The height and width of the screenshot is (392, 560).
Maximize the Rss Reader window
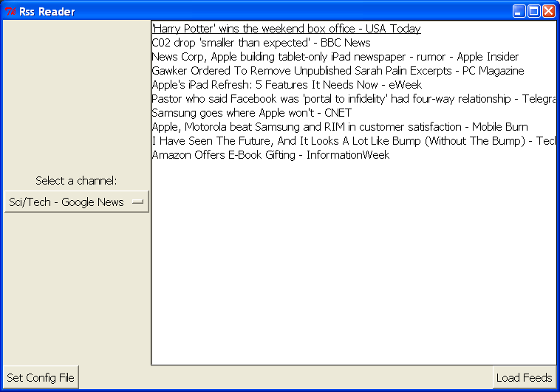pyautogui.click(x=534, y=11)
